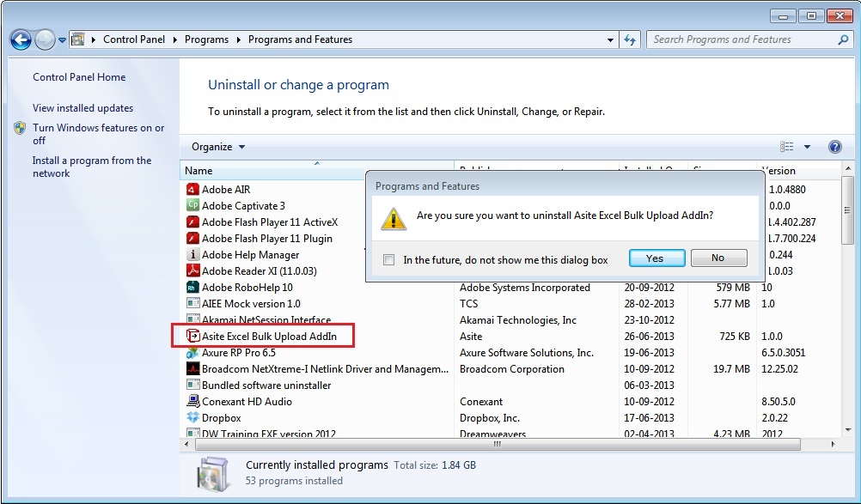Select the Dropbox icon
Viewport: 861px width, 504px height.
tap(192, 417)
